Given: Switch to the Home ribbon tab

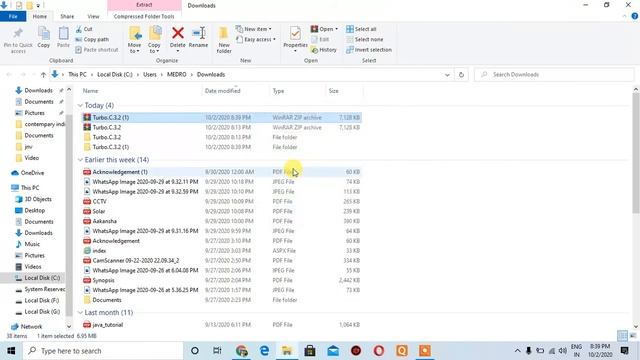Looking at the screenshot, I should pos(40,16).
